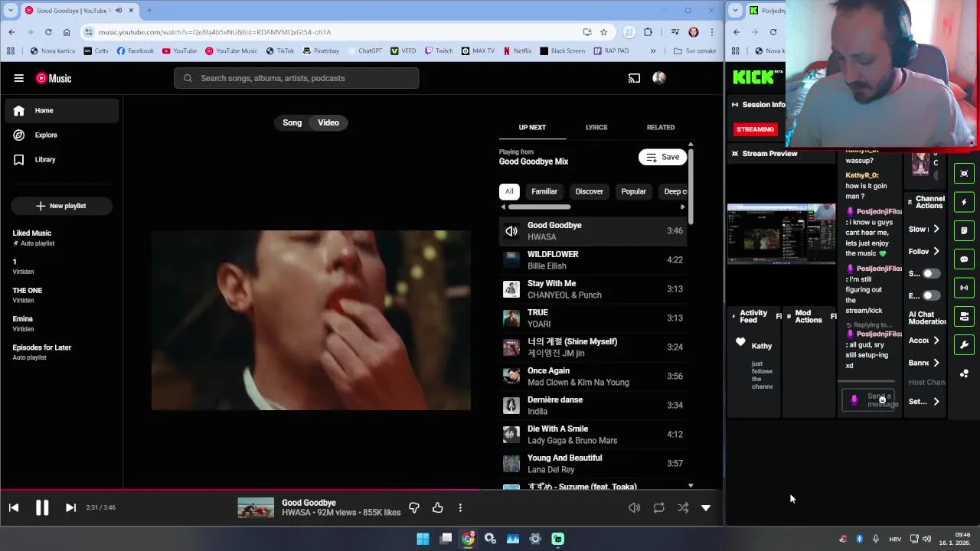Open the Liked Music playlist

pos(61,238)
